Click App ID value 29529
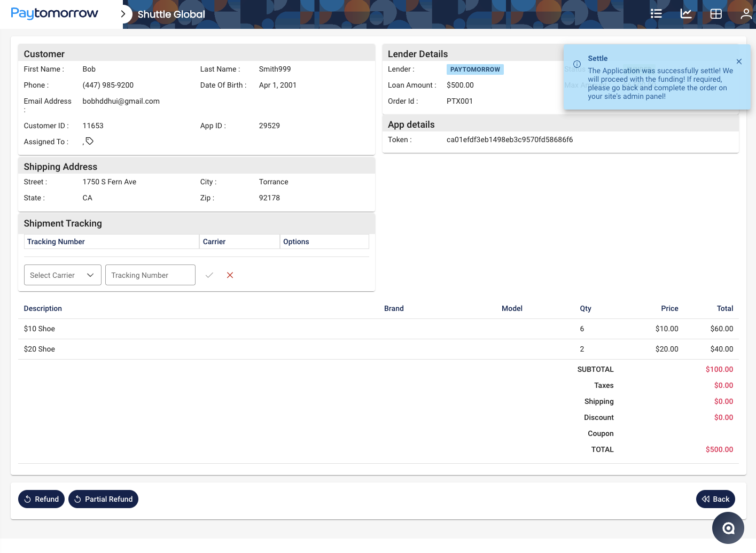This screenshot has width=756, height=553. (x=269, y=126)
